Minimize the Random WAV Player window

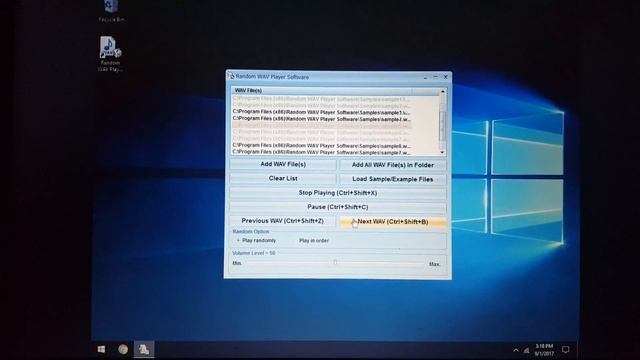coord(425,77)
